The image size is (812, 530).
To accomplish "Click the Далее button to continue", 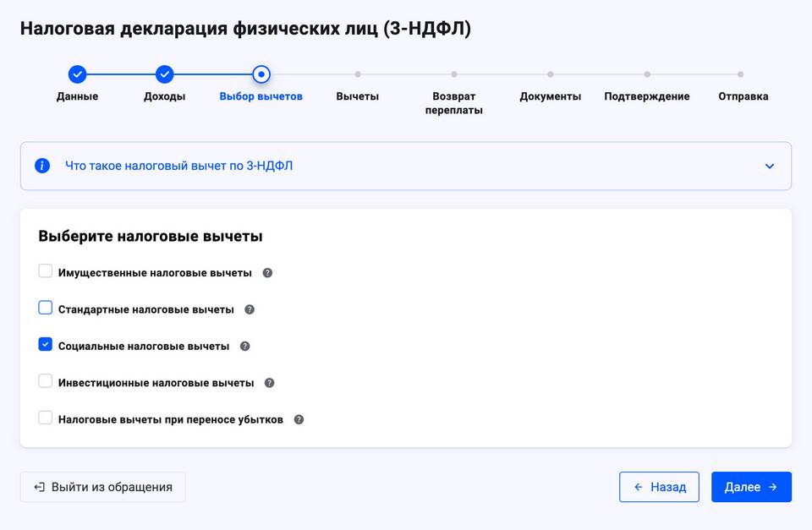I will (751, 487).
